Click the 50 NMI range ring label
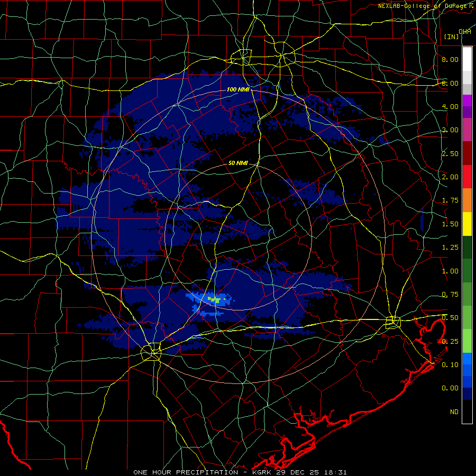The width and height of the screenshot is (476, 476). [238, 163]
